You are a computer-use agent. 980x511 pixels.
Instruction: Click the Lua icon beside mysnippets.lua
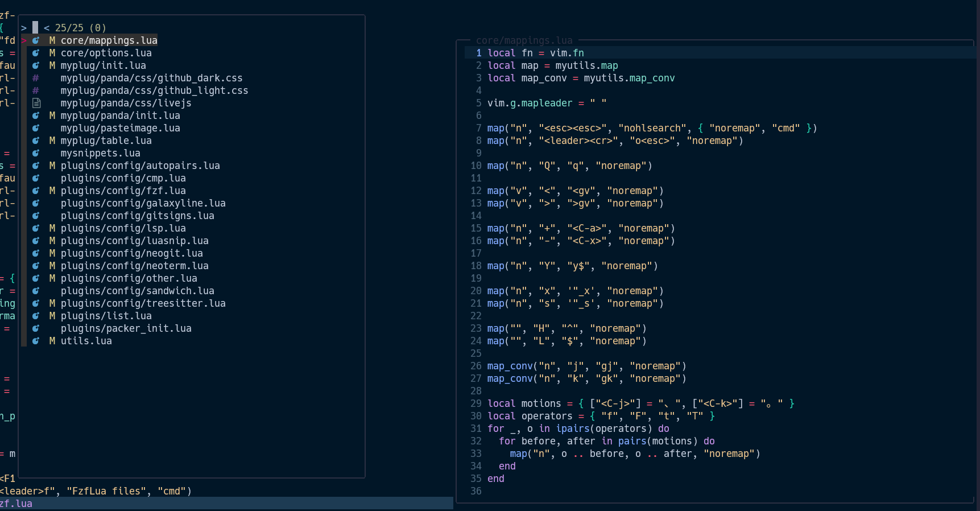point(36,153)
